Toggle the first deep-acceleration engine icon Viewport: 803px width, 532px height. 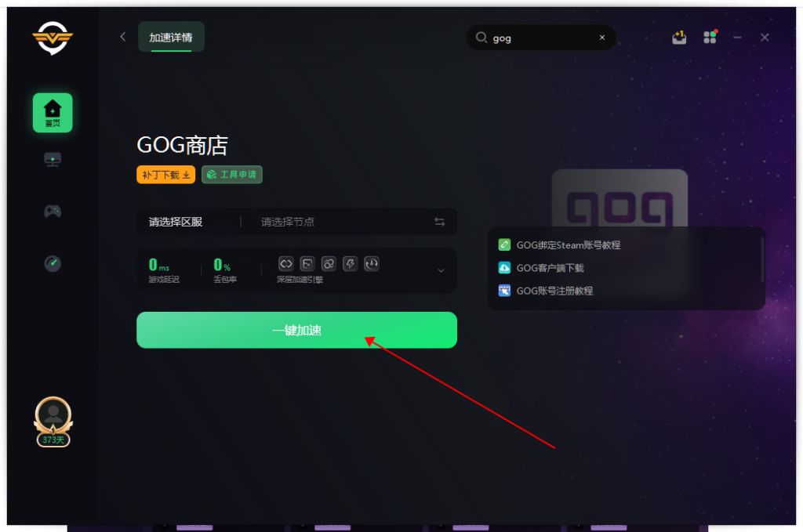[285, 264]
